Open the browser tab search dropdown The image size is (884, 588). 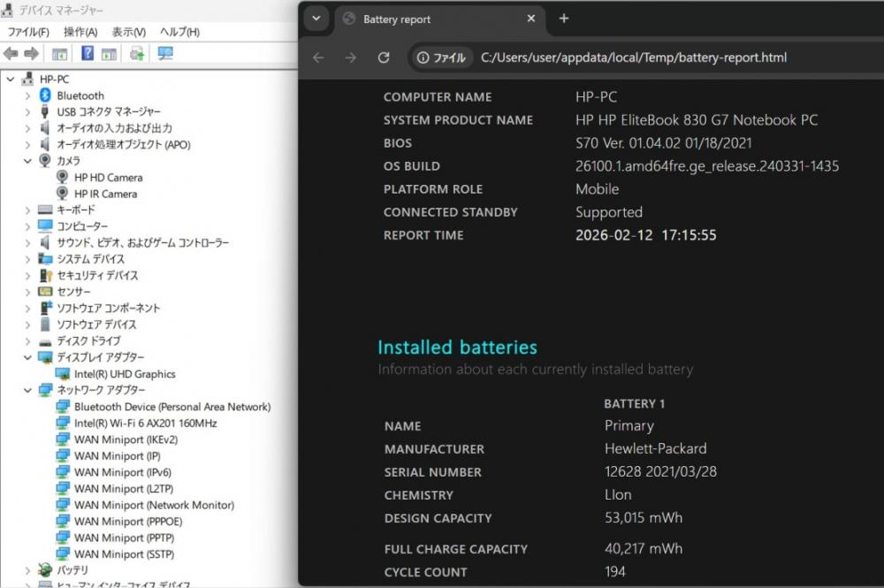click(316, 19)
